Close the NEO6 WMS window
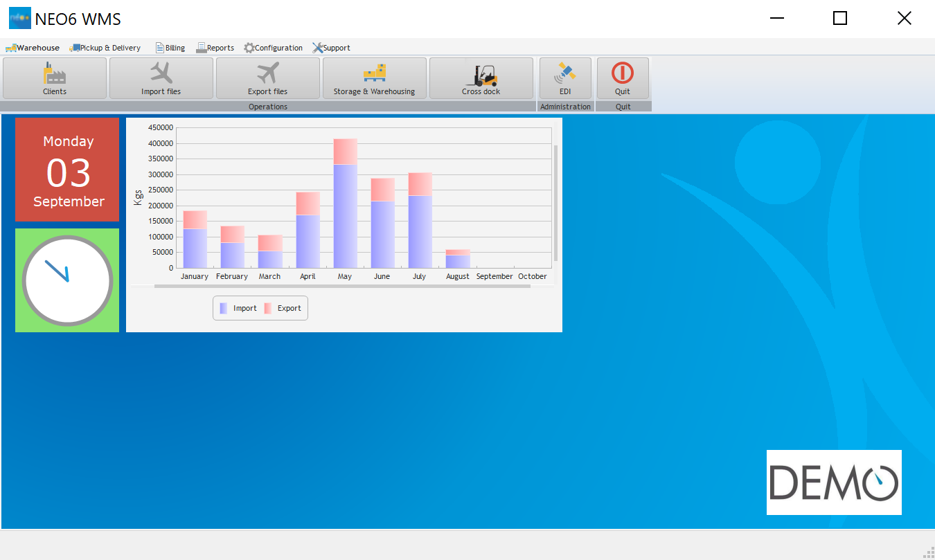 904,18
